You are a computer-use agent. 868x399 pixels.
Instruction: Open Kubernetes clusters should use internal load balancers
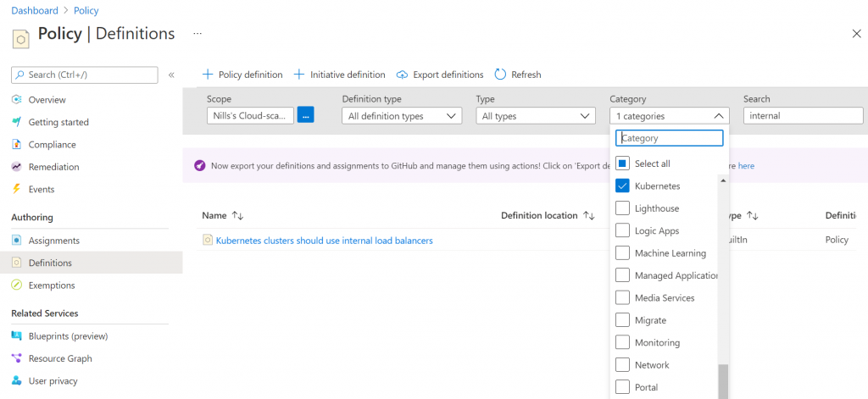pyautogui.click(x=325, y=241)
